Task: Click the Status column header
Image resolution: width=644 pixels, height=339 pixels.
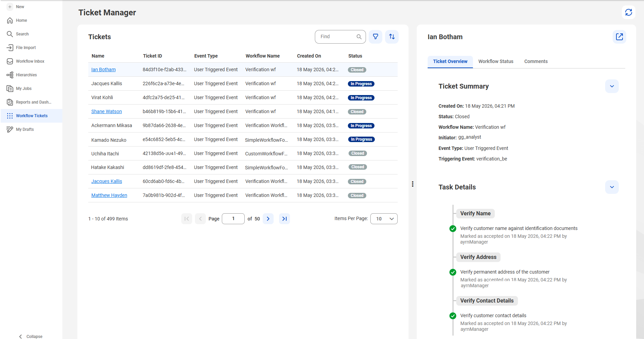Action: pyautogui.click(x=355, y=56)
